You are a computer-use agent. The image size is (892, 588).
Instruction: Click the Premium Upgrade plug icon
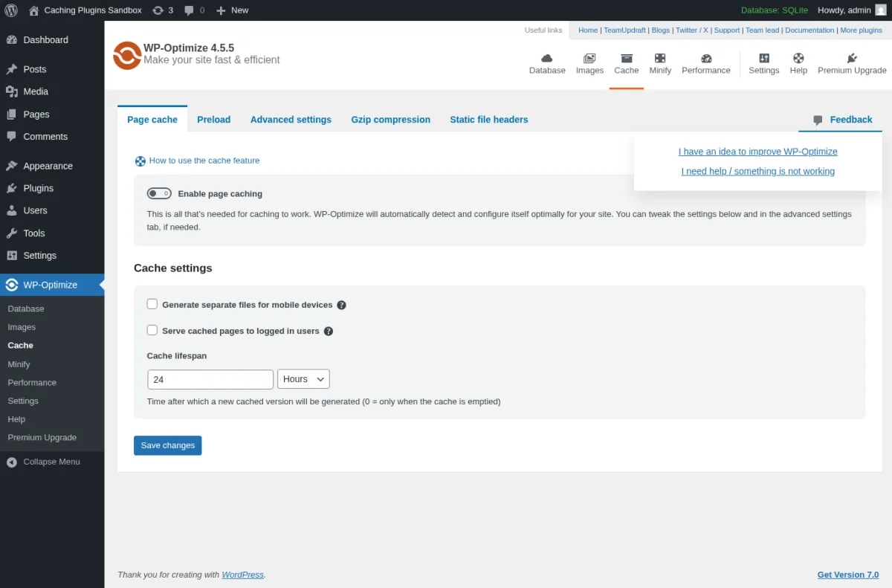pyautogui.click(x=852, y=58)
